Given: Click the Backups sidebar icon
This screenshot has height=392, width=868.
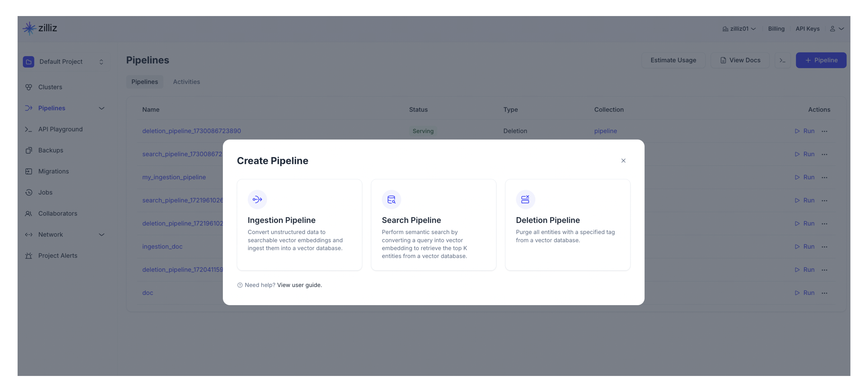Looking at the screenshot, I should pos(28,150).
